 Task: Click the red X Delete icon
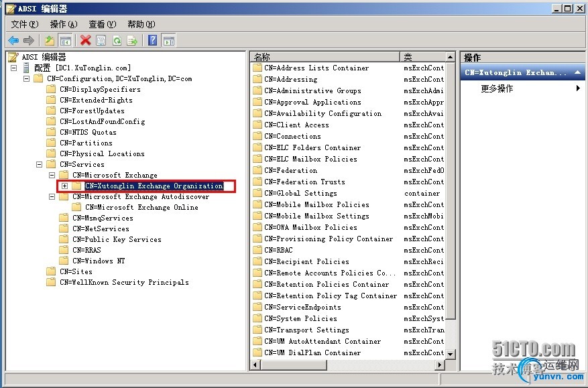86,40
